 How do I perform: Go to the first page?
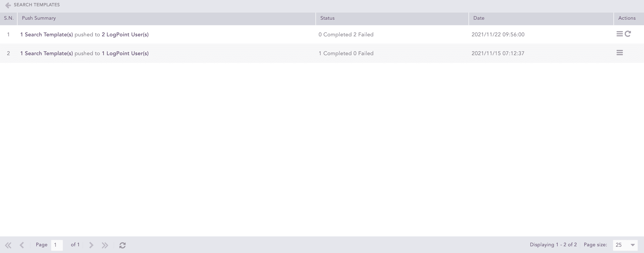coord(8,245)
